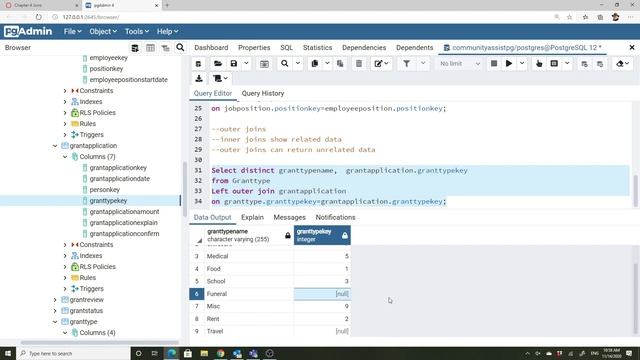640x360 pixels.
Task: Expand Constraints under grantapplication columns
Action: pos(65,244)
